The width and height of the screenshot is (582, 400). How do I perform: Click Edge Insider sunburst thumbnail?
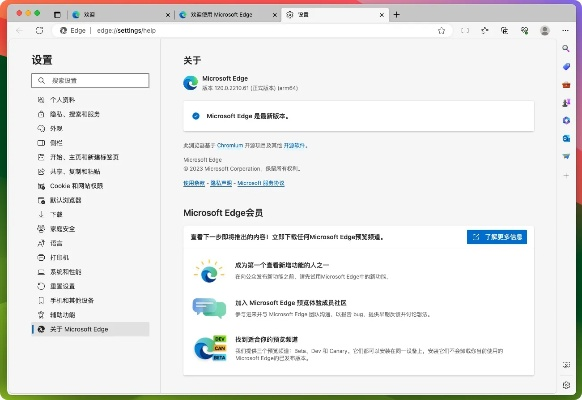point(209,271)
